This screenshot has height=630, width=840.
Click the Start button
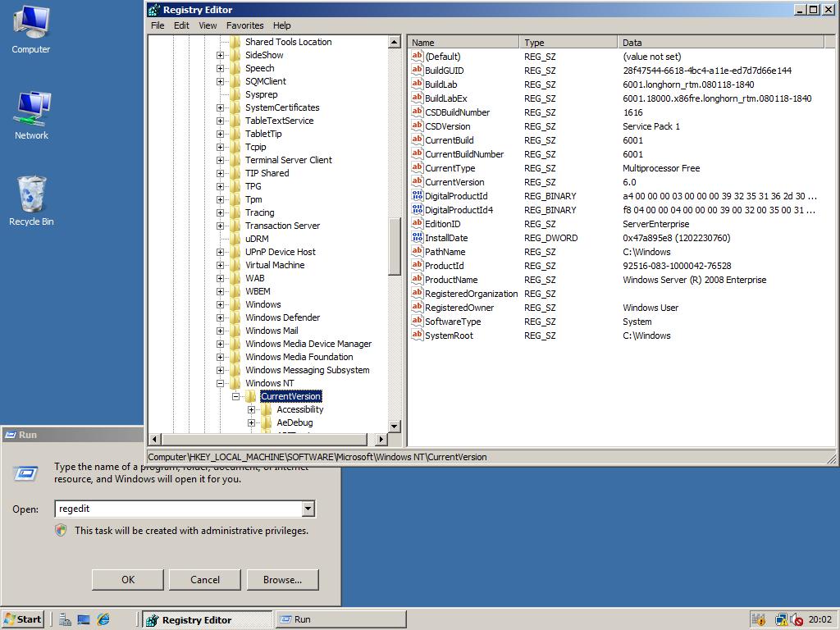23,619
